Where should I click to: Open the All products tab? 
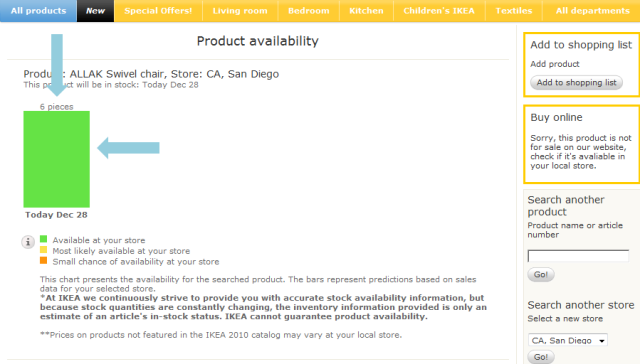tap(38, 11)
